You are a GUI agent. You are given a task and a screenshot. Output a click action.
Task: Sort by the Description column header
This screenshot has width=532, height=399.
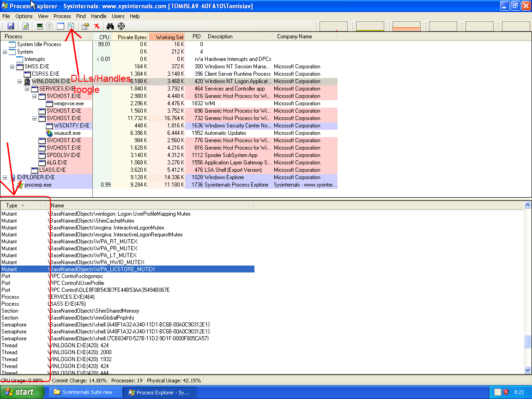[x=238, y=36]
